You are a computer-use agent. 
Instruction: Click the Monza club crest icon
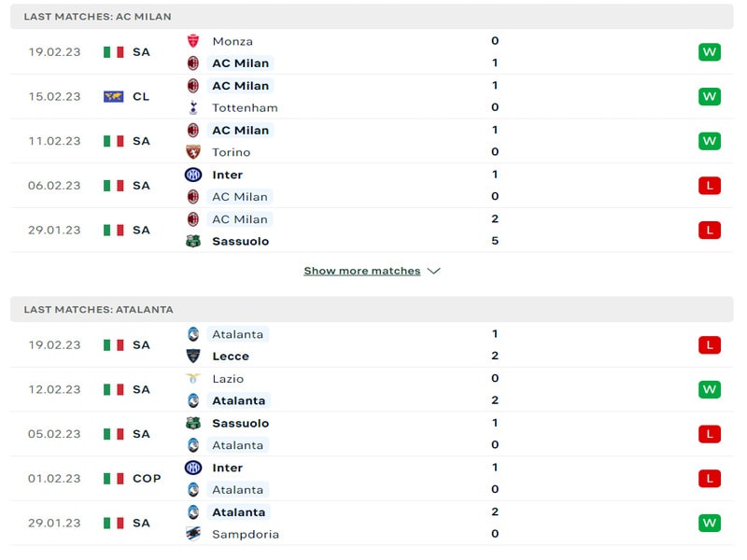[193, 41]
